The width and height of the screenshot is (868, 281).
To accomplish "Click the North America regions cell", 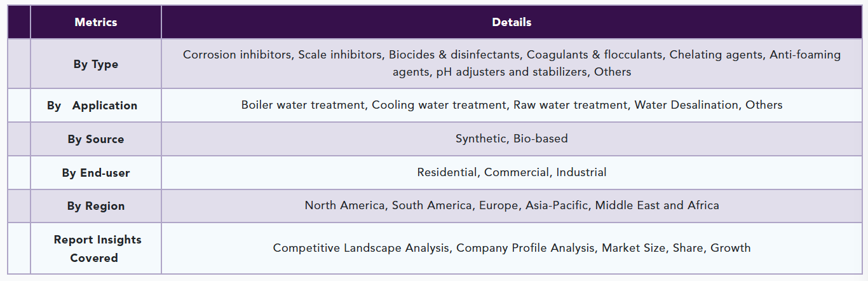I will pyautogui.click(x=512, y=206).
